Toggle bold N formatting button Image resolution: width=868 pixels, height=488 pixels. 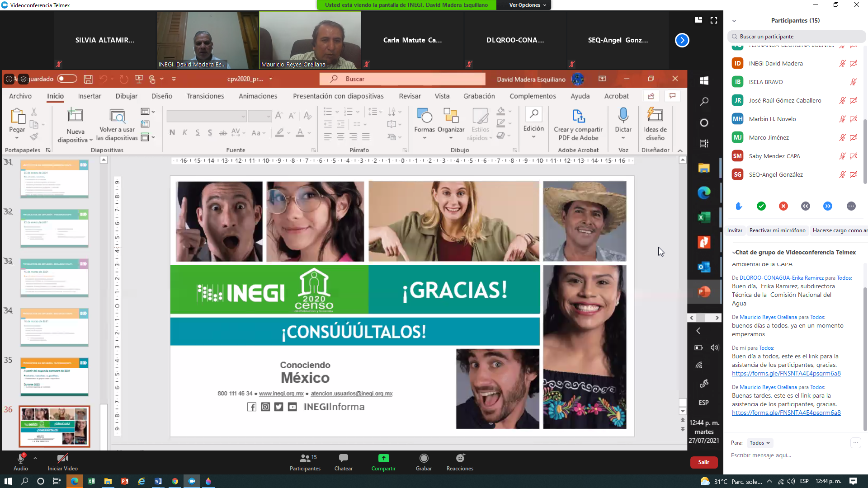coord(172,132)
